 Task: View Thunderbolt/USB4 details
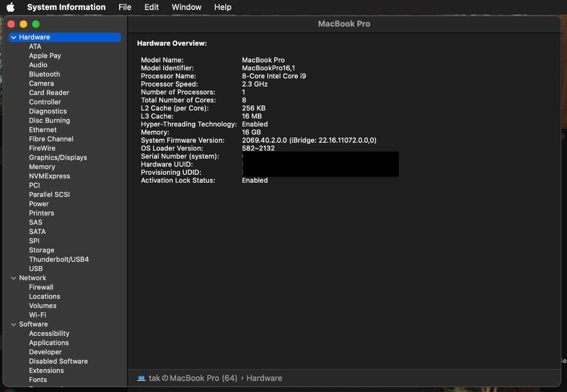point(58,259)
